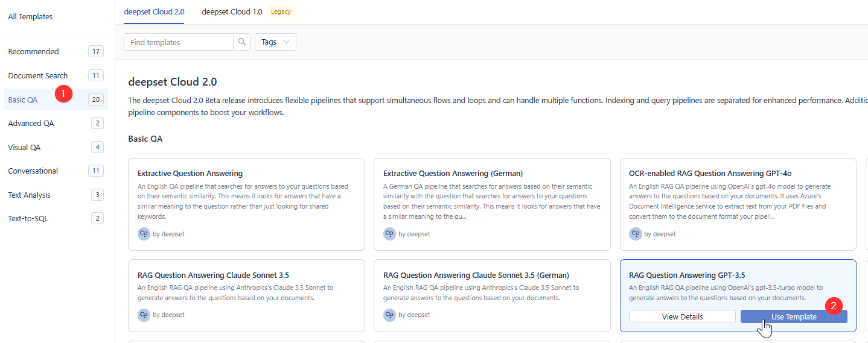Open Advanced QA template category
This screenshot has width=868, height=343.
(x=31, y=124)
